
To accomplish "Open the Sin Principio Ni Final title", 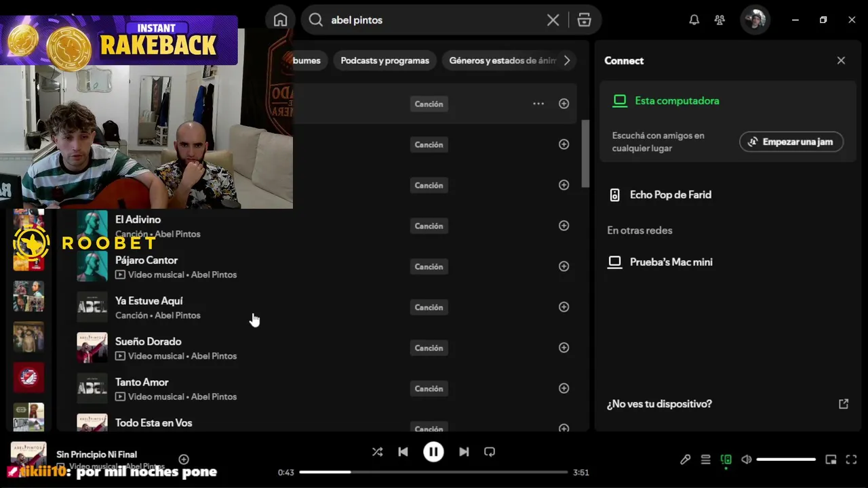I will (x=97, y=455).
